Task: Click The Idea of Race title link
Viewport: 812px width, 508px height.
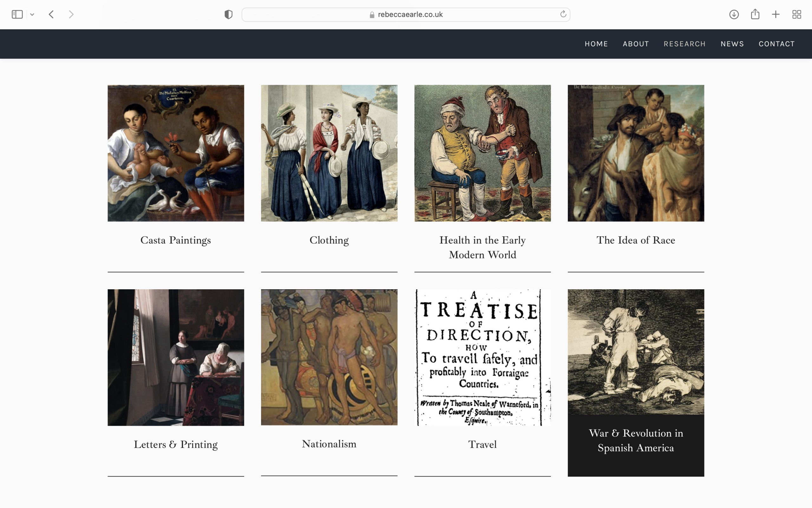Action: tap(636, 240)
